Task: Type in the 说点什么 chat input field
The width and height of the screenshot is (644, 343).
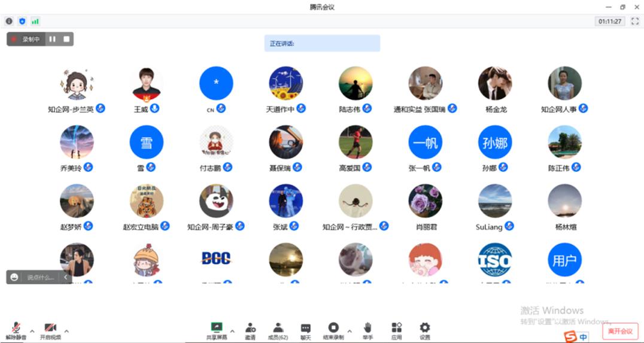Action: click(x=40, y=277)
